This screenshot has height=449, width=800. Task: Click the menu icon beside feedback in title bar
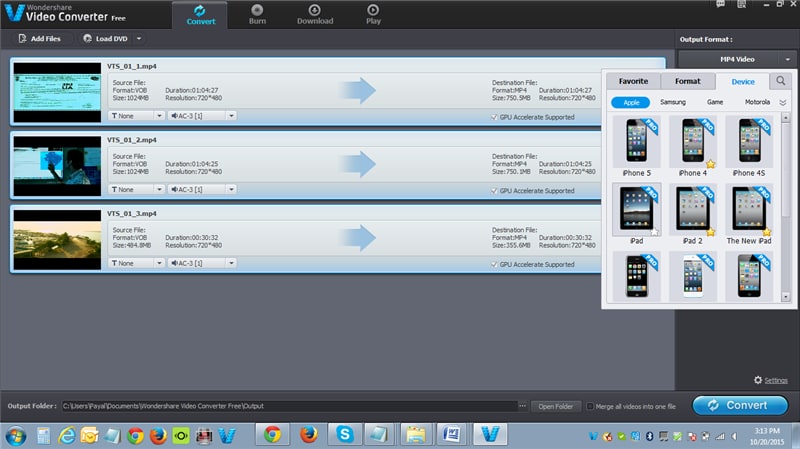(742, 4)
